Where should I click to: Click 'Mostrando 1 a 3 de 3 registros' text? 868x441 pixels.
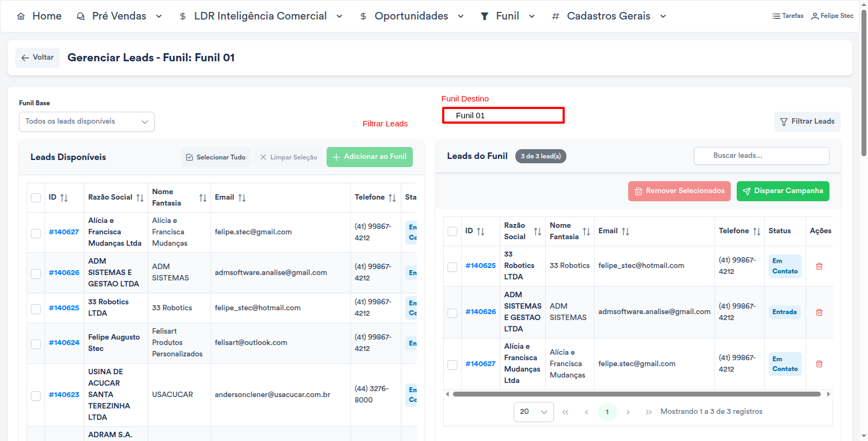point(711,412)
